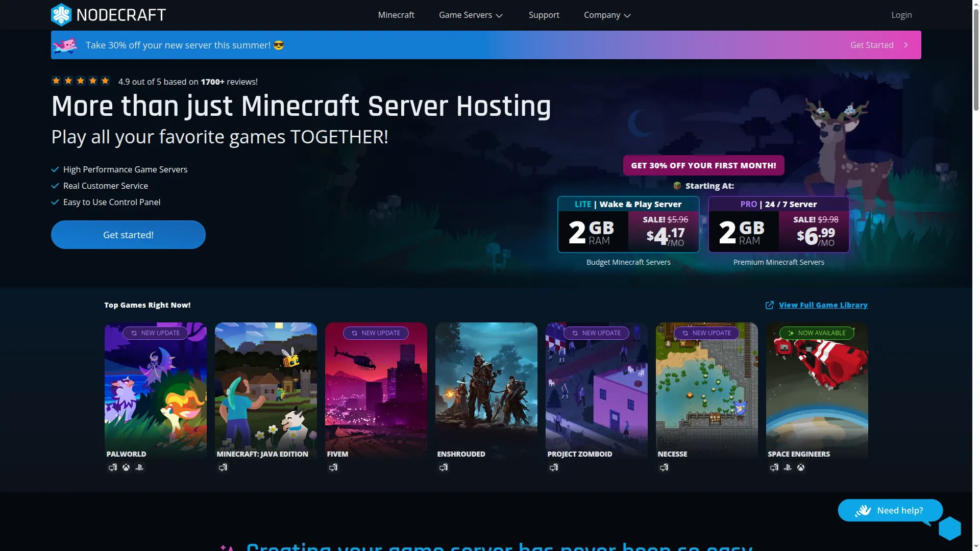
Task: Click GET 30% OFF YOUR FIRST MONTH button
Action: 703,165
